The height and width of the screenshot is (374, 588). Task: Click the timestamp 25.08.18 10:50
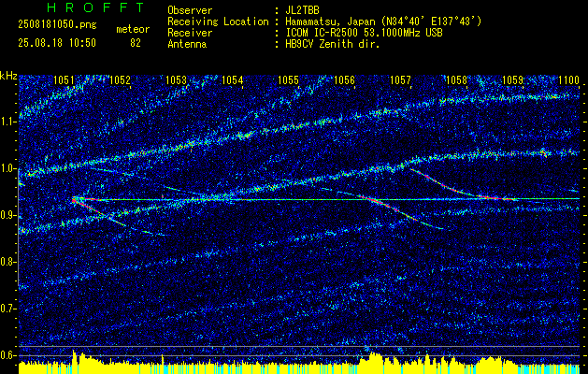[x=57, y=43]
